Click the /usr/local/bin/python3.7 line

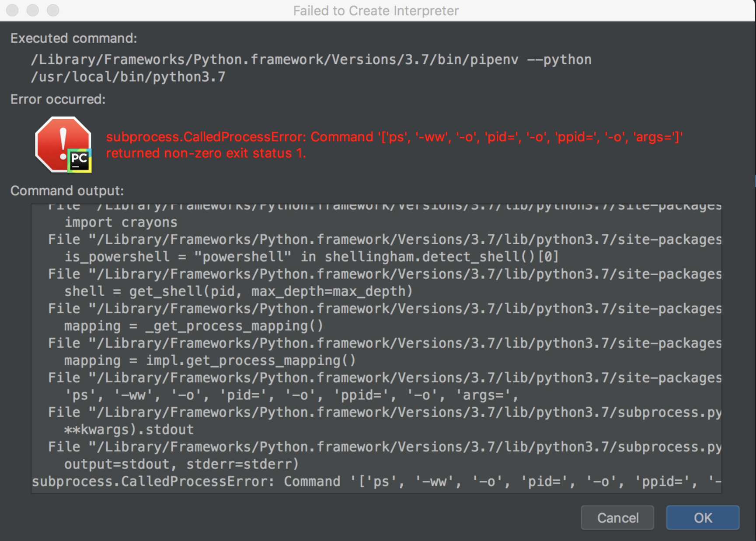pos(128,77)
